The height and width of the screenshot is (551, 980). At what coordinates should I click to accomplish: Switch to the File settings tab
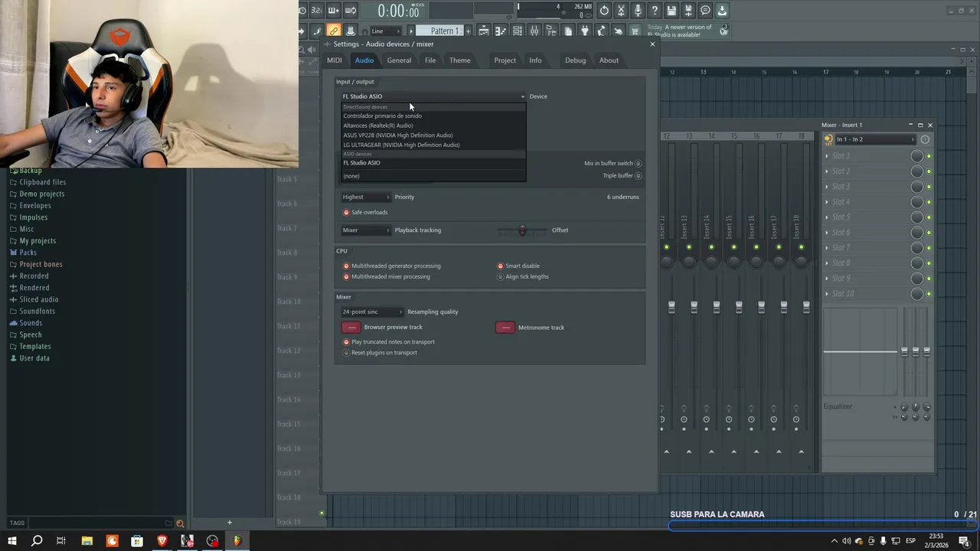click(430, 60)
